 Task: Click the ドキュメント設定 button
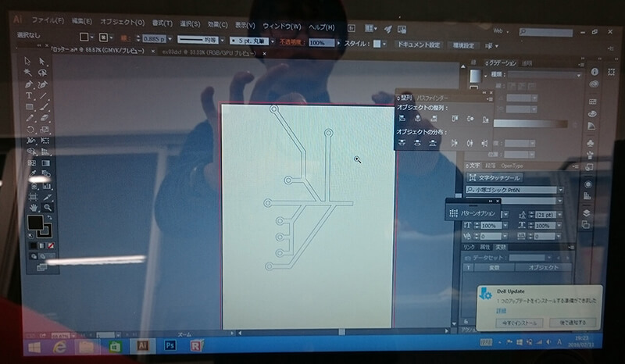[419, 45]
